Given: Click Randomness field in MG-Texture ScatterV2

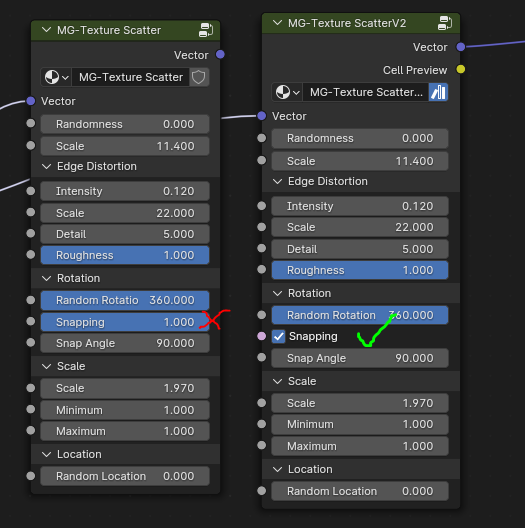Looking at the screenshot, I should 360,138.
